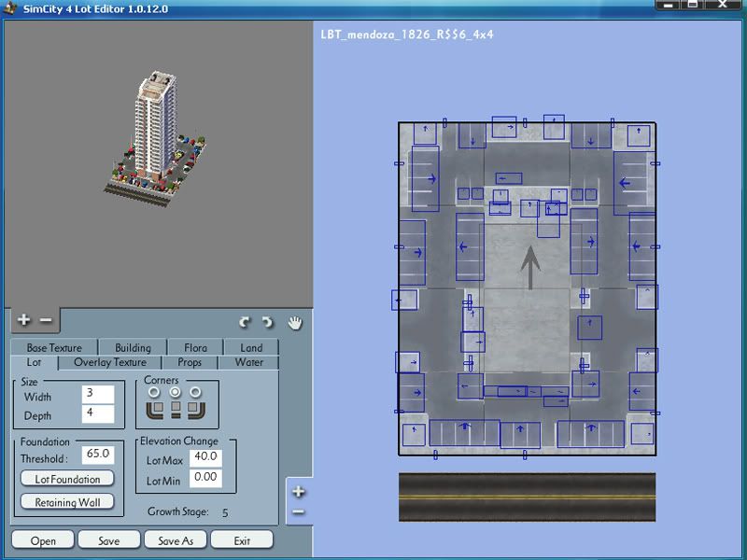Viewport: 747px width, 560px height.
Task: Select the middle Corners radio button
Action: [x=176, y=392]
